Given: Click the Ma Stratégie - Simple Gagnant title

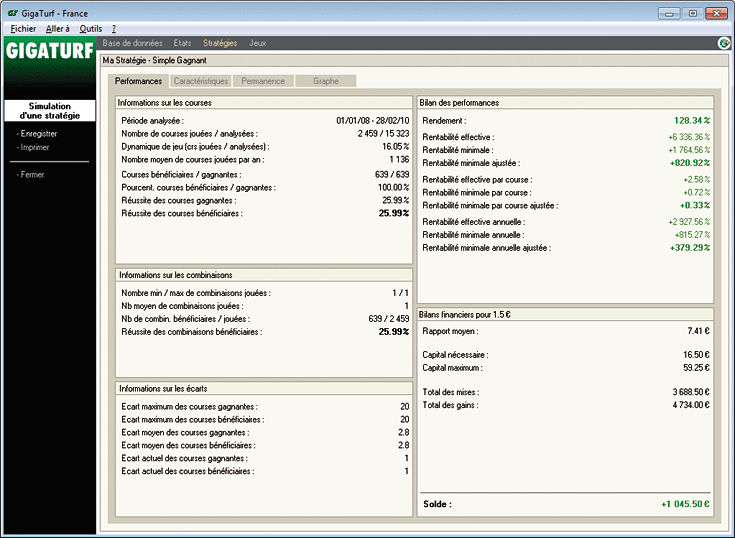Looking at the screenshot, I should 155,60.
